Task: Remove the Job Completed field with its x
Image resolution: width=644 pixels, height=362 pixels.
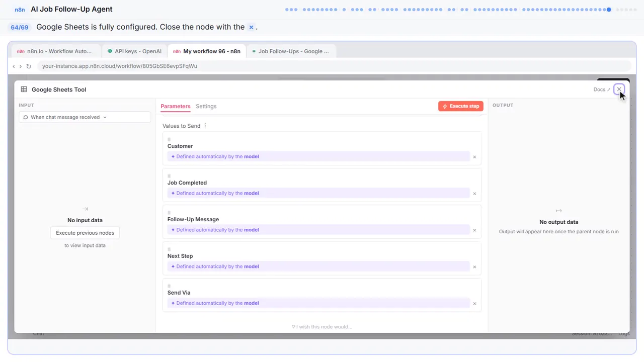Action: pyautogui.click(x=474, y=194)
